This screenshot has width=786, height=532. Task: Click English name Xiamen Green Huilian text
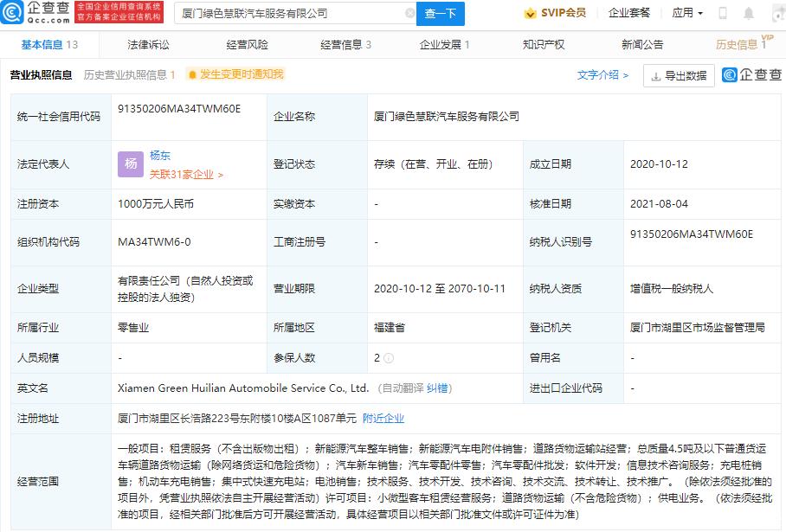pos(243,388)
